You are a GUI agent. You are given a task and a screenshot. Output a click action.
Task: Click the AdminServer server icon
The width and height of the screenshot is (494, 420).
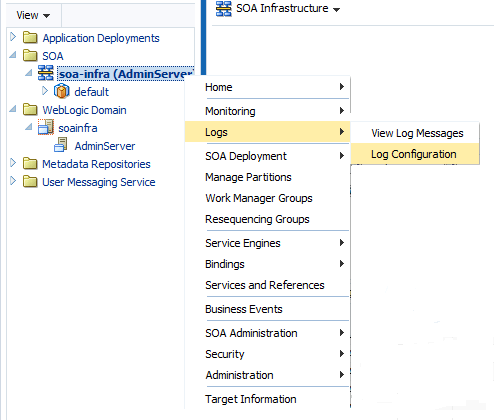click(61, 145)
